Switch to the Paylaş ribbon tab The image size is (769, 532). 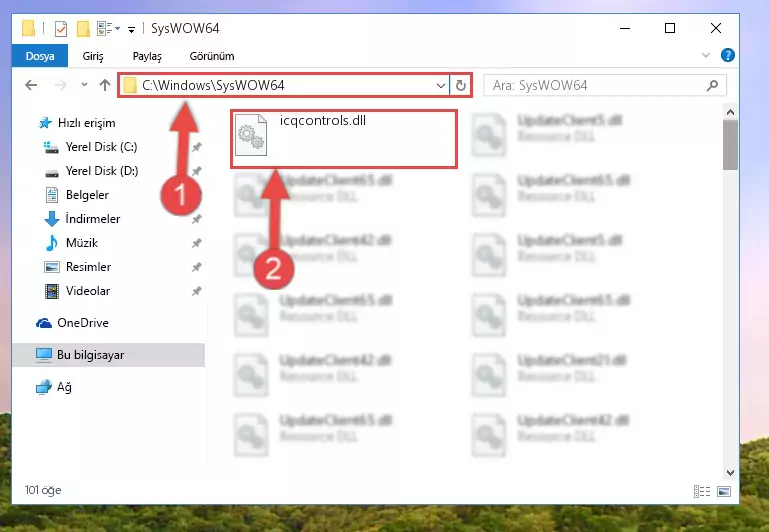click(x=147, y=56)
